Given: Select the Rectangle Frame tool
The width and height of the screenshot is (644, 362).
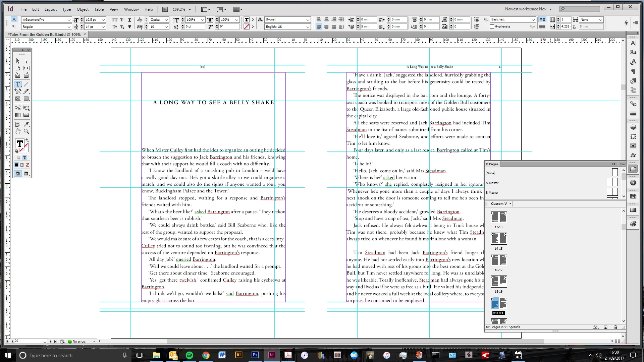Looking at the screenshot, I should (x=18, y=99).
